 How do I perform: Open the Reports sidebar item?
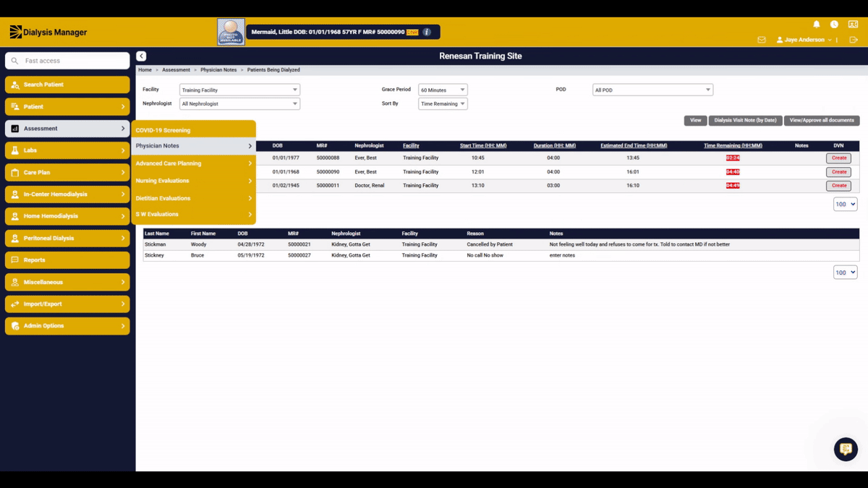click(67, 260)
